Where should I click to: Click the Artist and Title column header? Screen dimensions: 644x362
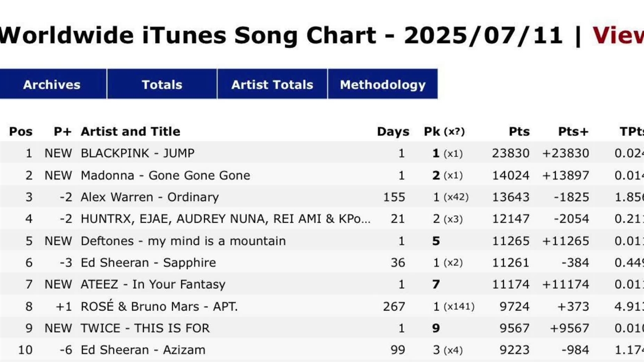[x=130, y=132]
